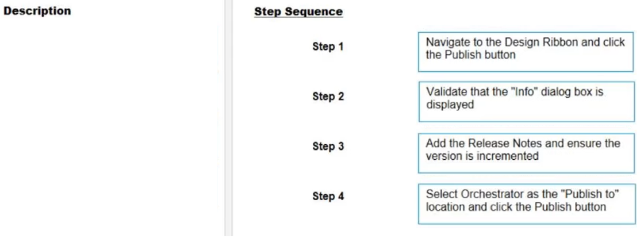This screenshot has height=242, width=644.
Task: Click the vertical divider between the panes
Action: click(228, 119)
